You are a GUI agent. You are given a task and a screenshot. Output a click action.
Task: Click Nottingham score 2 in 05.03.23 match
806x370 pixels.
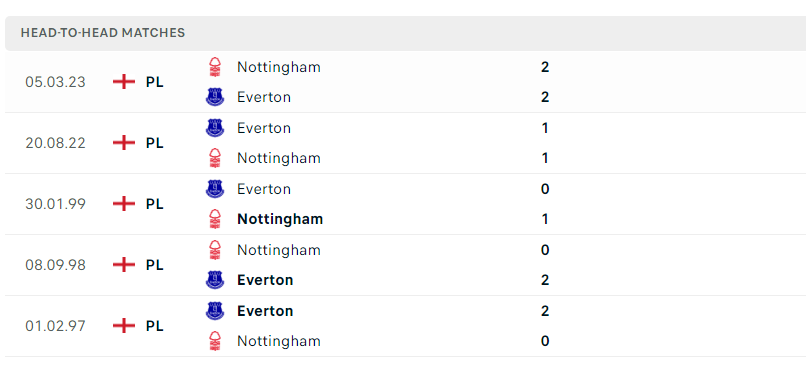click(x=545, y=67)
